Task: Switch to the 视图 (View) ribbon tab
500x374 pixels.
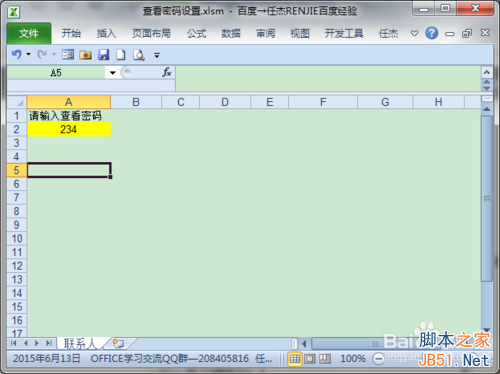Action: (x=300, y=33)
